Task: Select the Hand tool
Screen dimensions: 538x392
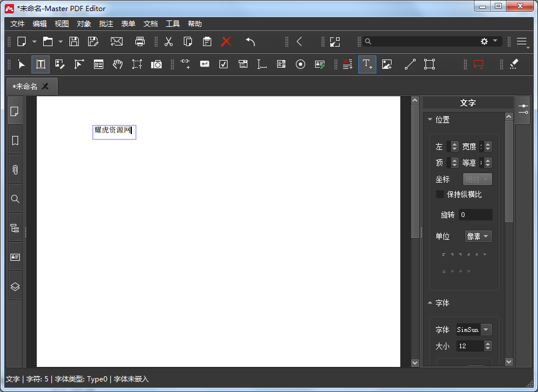Action: 118,64
